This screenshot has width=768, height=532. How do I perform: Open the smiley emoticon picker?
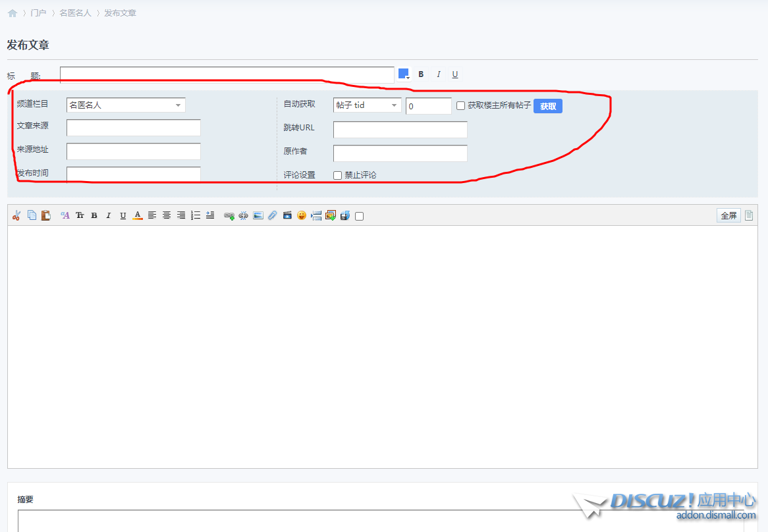point(302,215)
